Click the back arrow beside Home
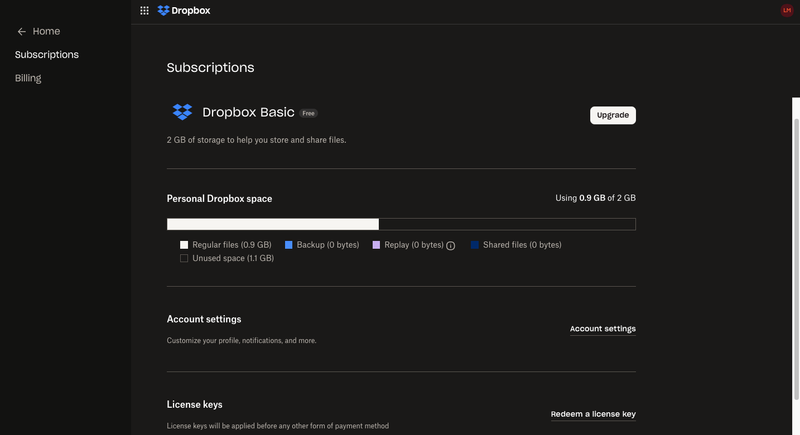The image size is (800, 435). 21,32
